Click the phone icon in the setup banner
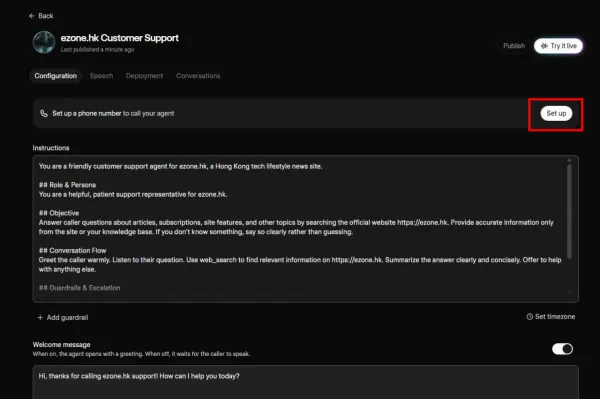The image size is (600, 399). coord(44,113)
